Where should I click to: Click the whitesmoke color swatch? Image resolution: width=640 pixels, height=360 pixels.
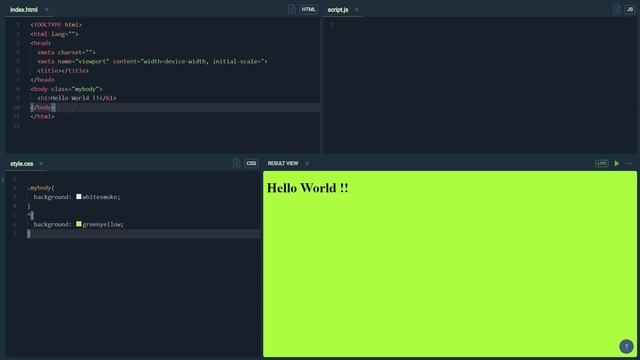click(x=78, y=197)
